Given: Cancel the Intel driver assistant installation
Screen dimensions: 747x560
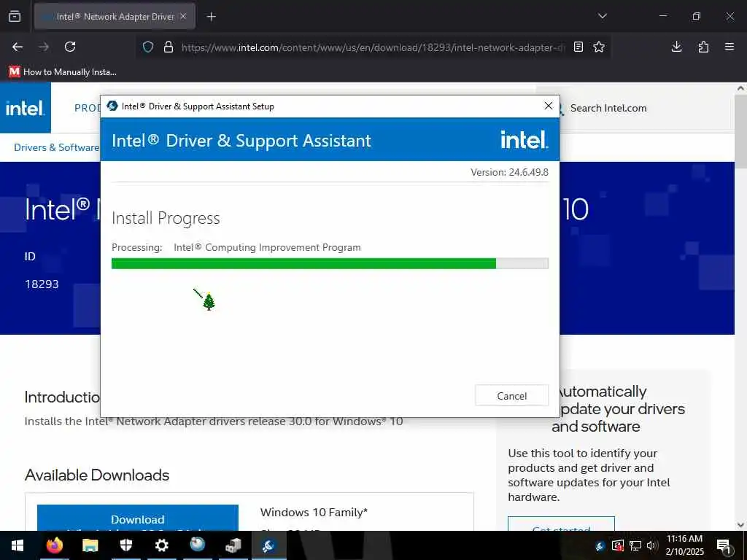Looking at the screenshot, I should click(511, 396).
